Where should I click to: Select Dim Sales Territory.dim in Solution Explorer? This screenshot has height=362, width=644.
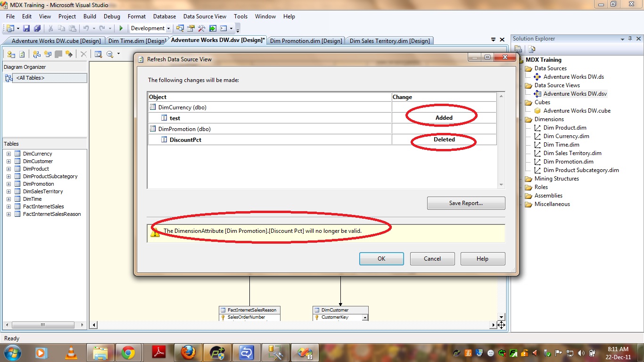pyautogui.click(x=572, y=153)
